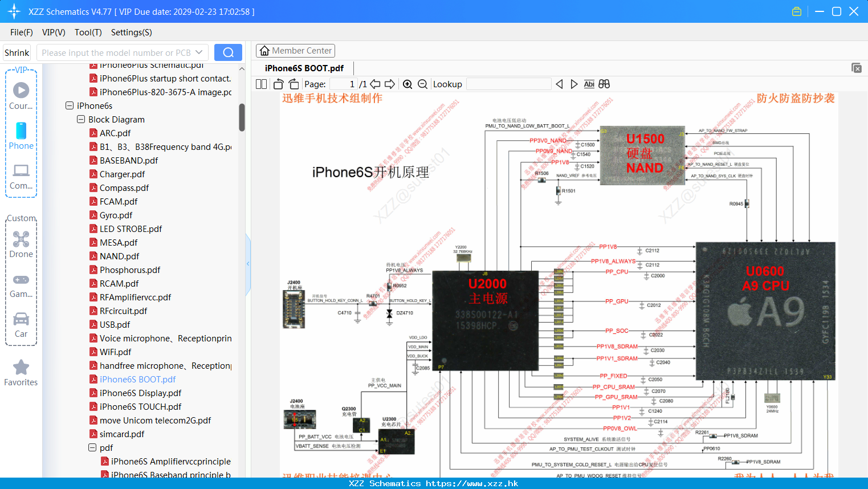Click the tab panel close-all icon
This screenshot has height=489, width=868.
tap(857, 68)
